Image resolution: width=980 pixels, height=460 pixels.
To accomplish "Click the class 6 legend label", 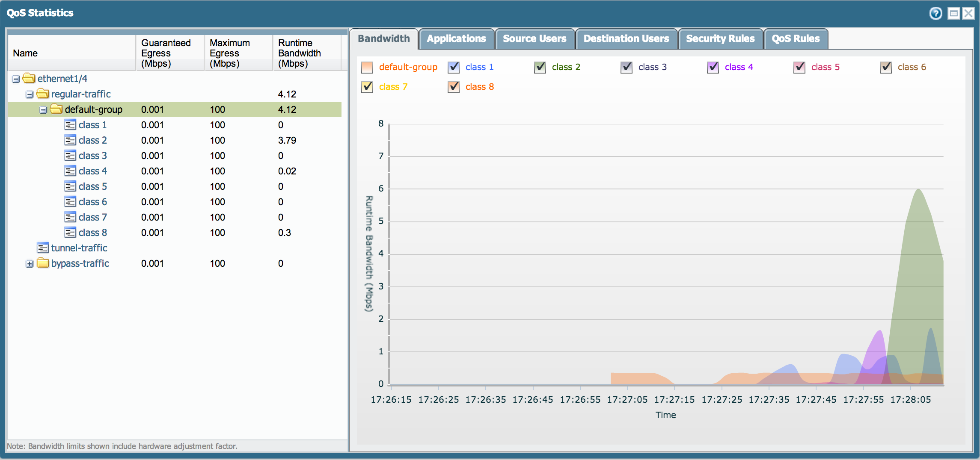I will tap(912, 67).
